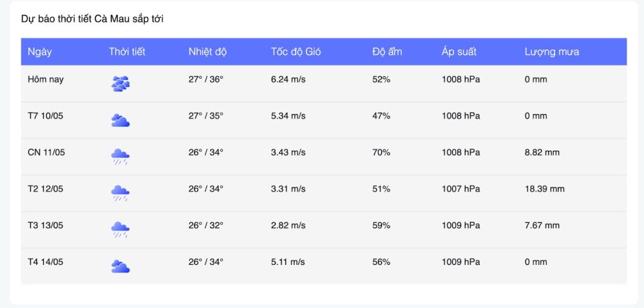Click the cloudy icon for T4 14/05
This screenshot has height=308, width=644.
click(x=120, y=267)
